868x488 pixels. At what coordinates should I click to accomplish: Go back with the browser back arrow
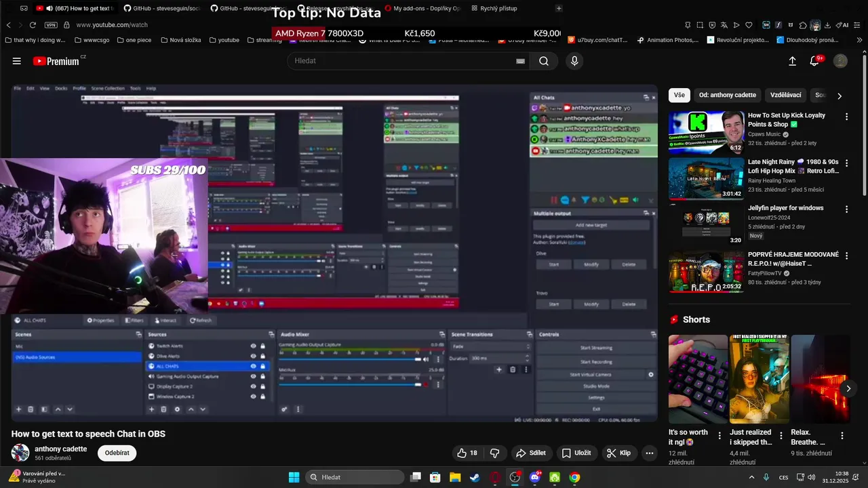[x=8, y=25]
